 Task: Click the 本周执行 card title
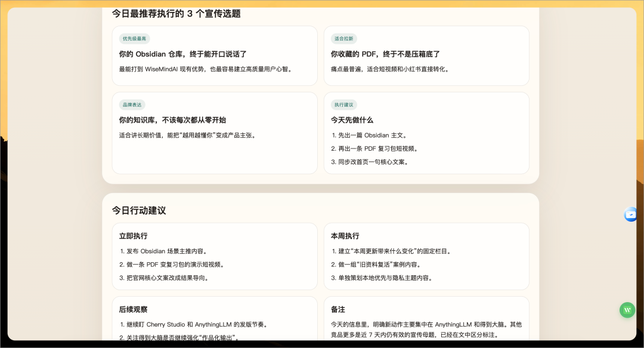click(345, 236)
